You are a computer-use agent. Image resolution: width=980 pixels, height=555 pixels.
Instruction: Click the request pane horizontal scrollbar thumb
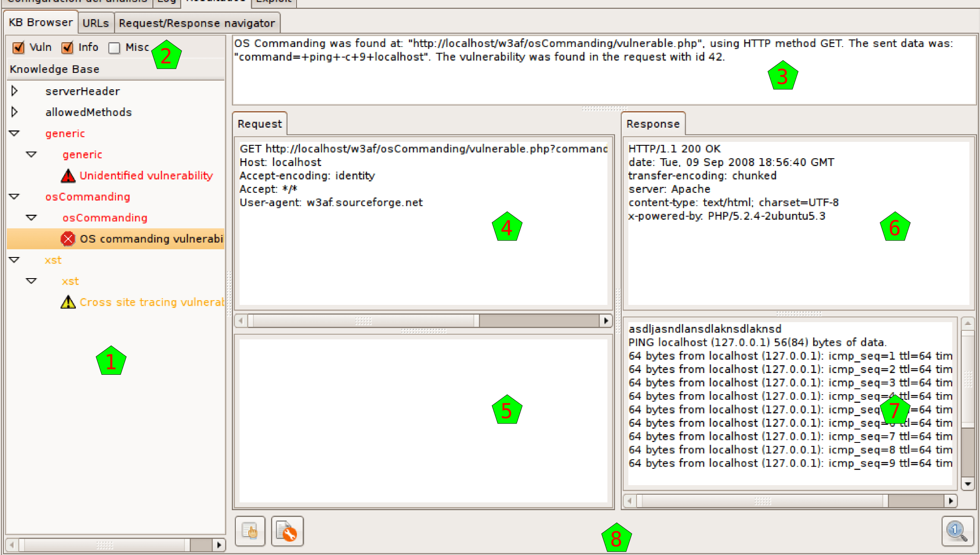(x=363, y=321)
